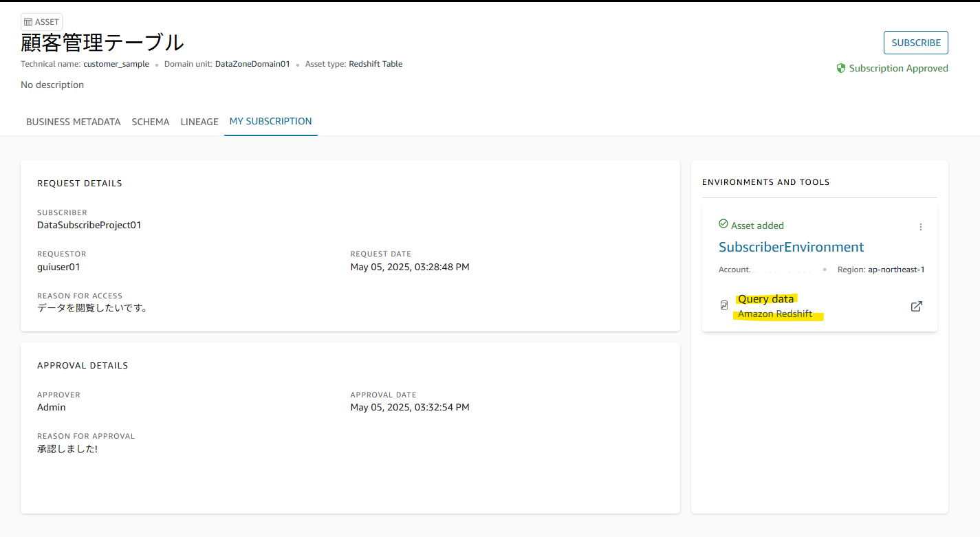
Task: Click the Asset added status text
Action: point(757,226)
